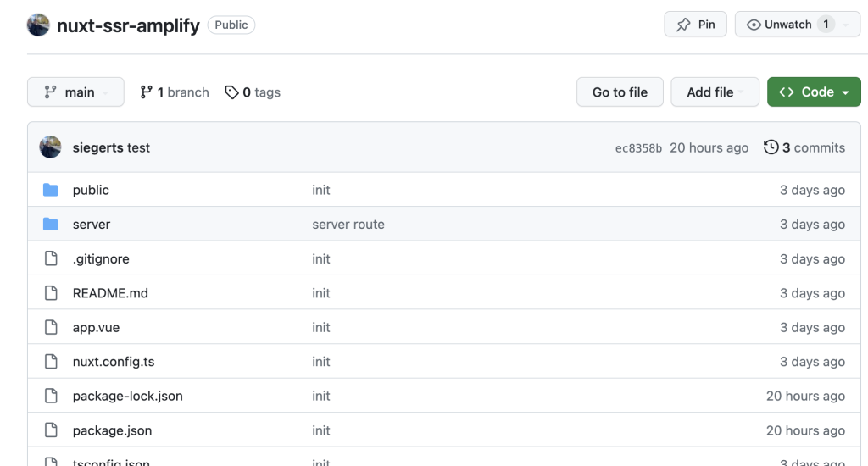Click the .gitignore file icon
Viewport: 868px width, 466px height.
click(51, 258)
